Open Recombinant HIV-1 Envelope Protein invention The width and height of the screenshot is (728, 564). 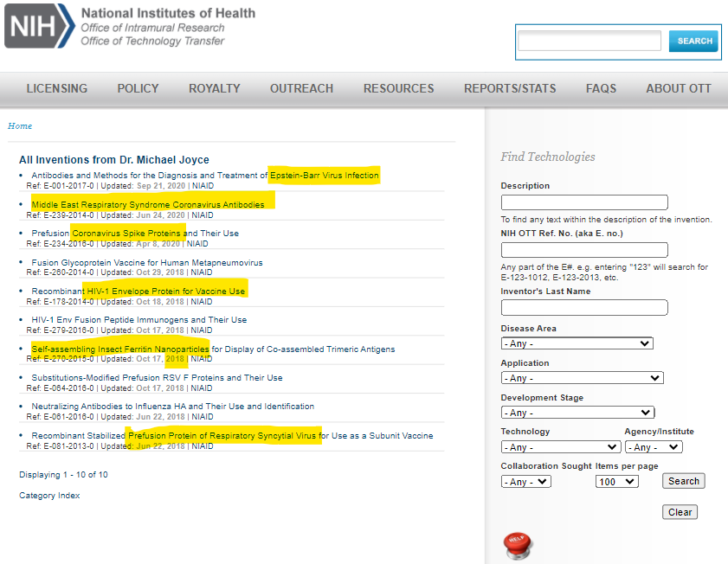139,292
